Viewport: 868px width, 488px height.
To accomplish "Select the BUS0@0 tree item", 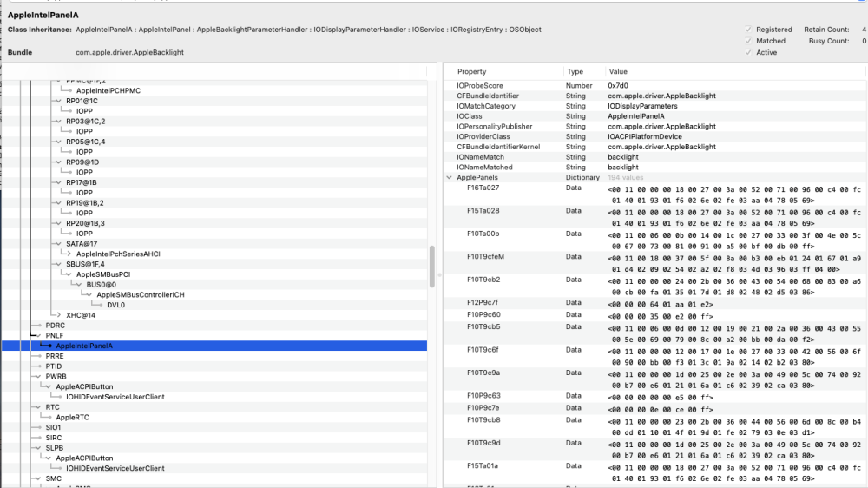I will point(102,285).
